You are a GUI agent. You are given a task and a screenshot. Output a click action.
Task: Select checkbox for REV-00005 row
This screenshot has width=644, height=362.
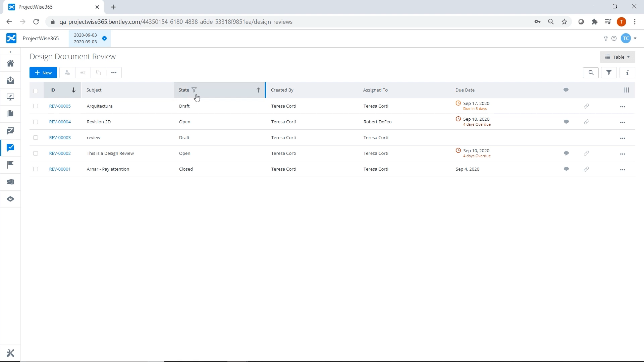[36, 106]
